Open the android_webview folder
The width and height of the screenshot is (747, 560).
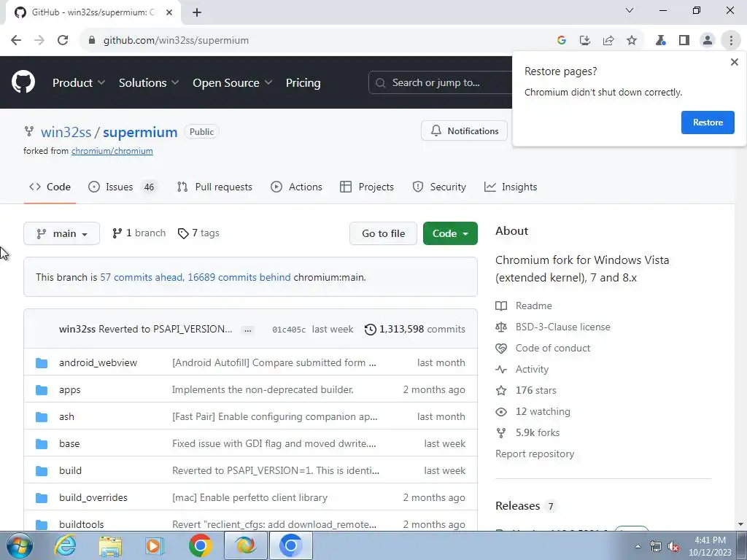point(98,362)
